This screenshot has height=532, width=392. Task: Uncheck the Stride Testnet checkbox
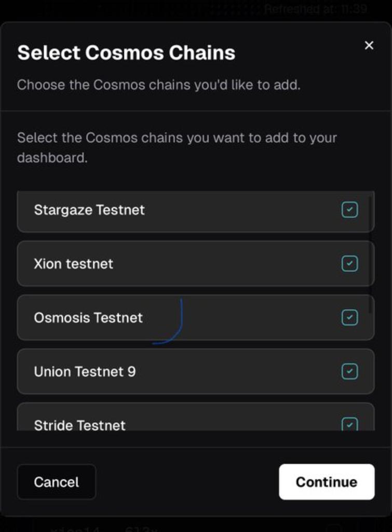pyautogui.click(x=349, y=424)
